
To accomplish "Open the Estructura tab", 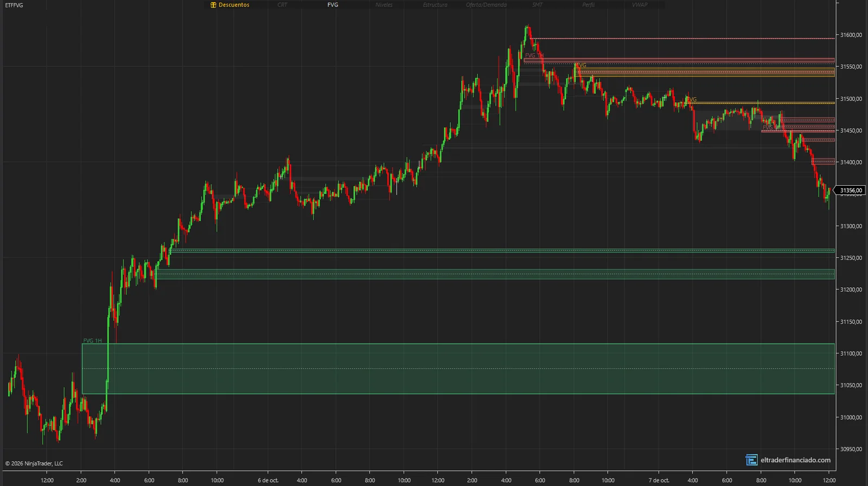I will 435,5.
